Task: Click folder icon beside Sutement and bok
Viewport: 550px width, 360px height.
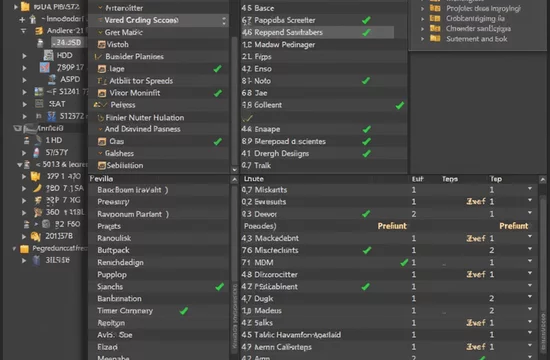Action: coord(435,39)
